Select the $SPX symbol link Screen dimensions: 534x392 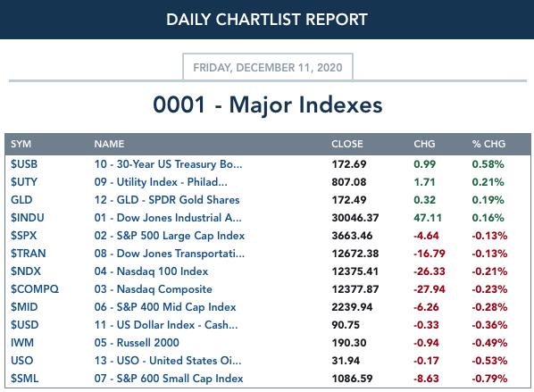click(x=23, y=236)
